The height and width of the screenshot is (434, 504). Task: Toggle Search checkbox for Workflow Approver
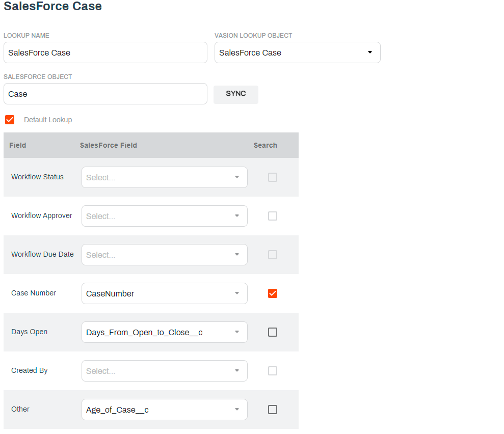pos(273,216)
